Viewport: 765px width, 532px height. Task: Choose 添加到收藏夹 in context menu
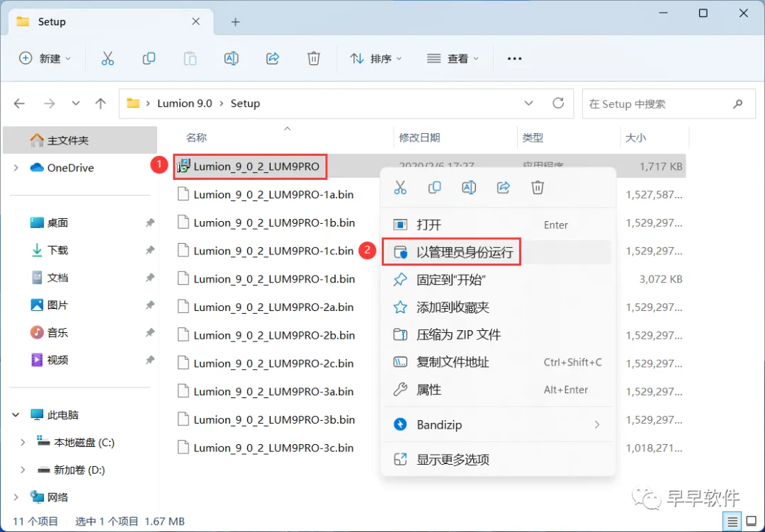498,307
